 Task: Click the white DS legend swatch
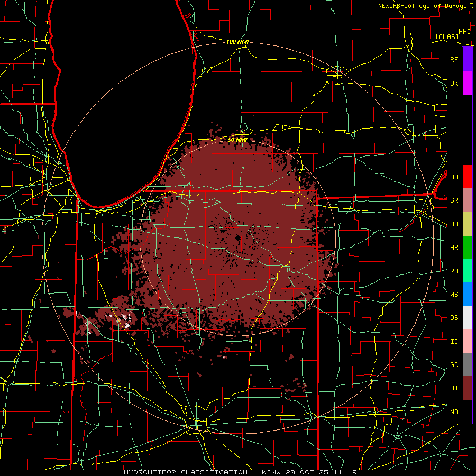click(467, 317)
